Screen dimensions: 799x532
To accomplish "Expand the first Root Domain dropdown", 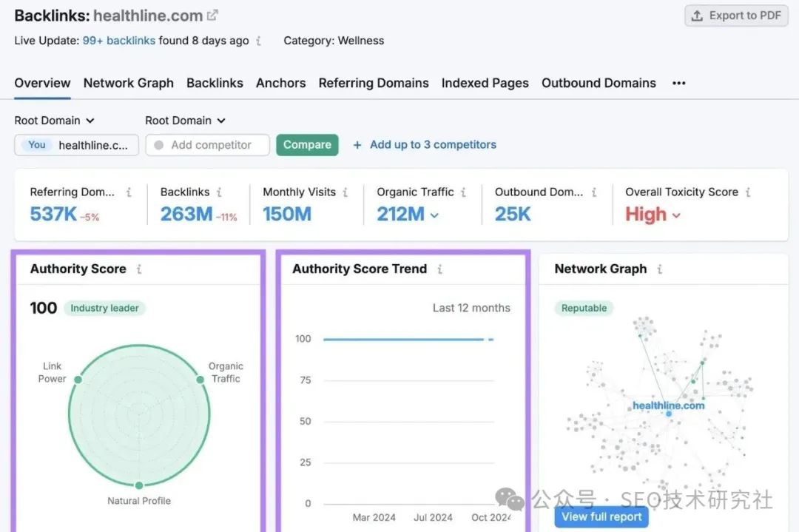I will 55,121.
